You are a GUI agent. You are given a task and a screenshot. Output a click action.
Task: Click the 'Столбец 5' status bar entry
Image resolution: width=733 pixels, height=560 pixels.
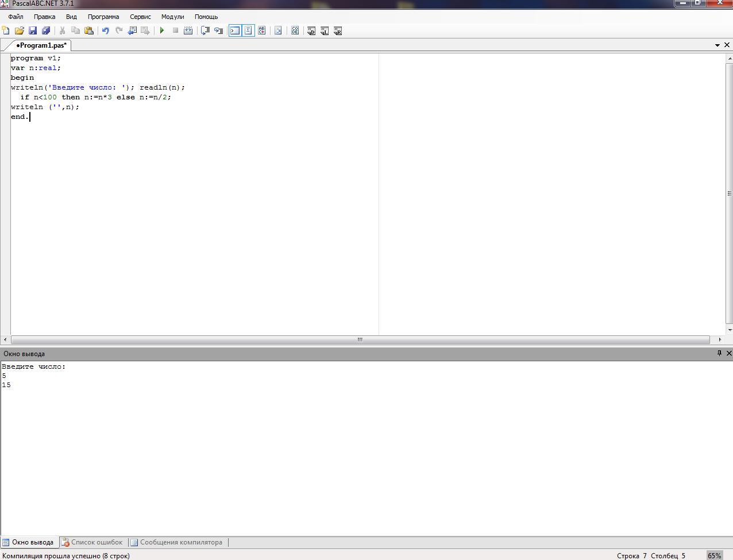[x=668, y=555]
